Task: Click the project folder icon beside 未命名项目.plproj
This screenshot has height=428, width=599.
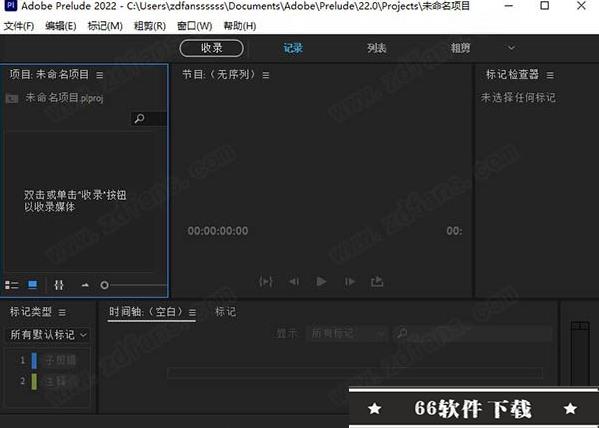Action: pyautogui.click(x=12, y=99)
